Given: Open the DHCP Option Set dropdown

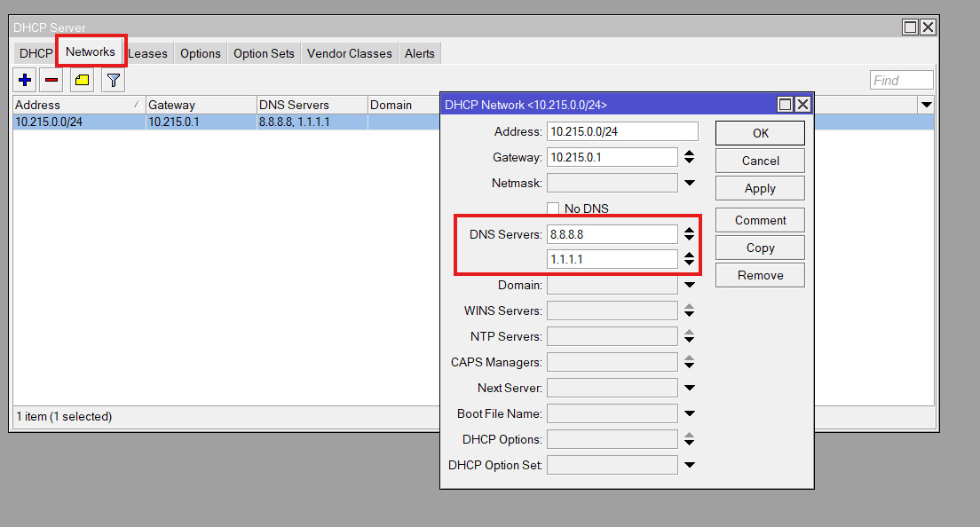Looking at the screenshot, I should click(x=690, y=464).
